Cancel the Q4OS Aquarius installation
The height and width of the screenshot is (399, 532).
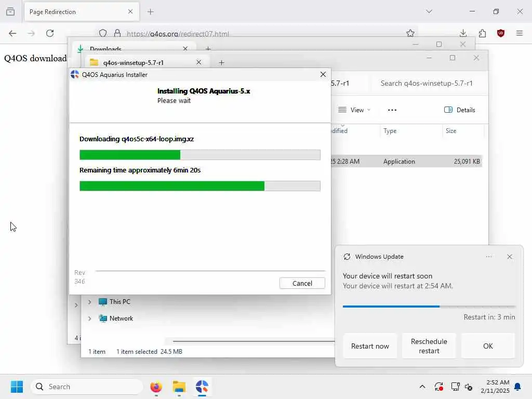pos(302,283)
